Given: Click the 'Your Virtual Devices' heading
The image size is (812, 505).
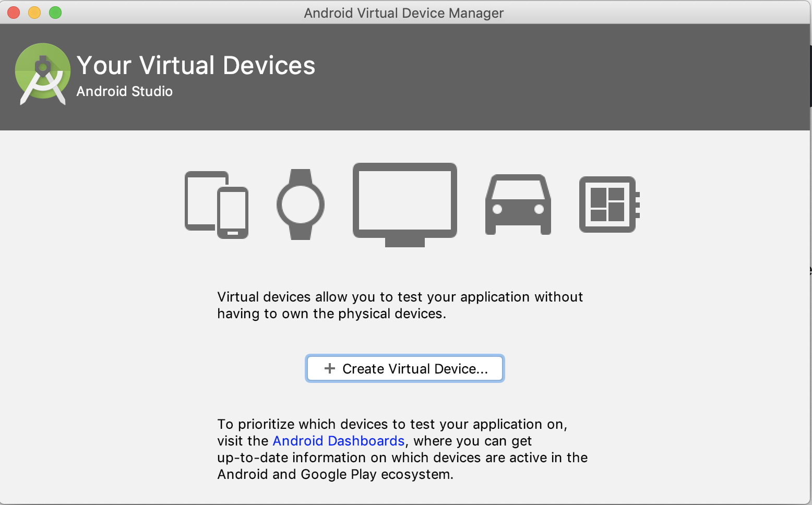Looking at the screenshot, I should [x=196, y=66].
